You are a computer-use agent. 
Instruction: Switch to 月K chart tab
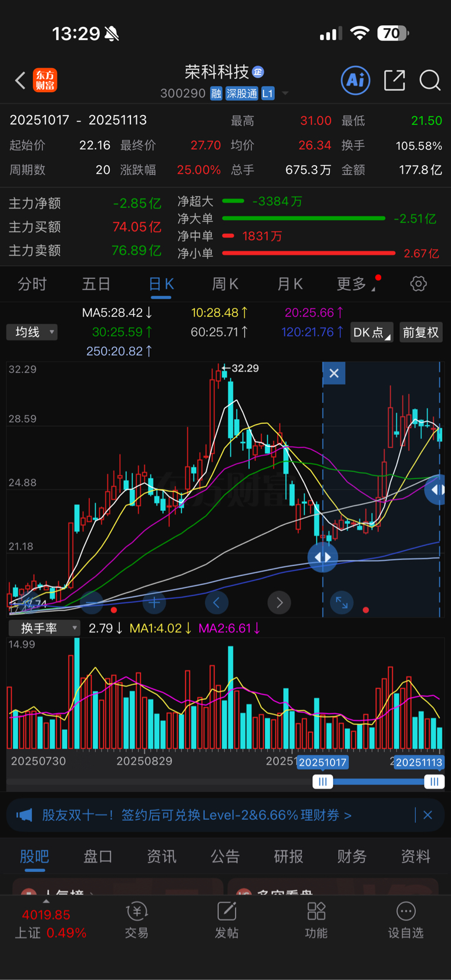click(x=290, y=284)
